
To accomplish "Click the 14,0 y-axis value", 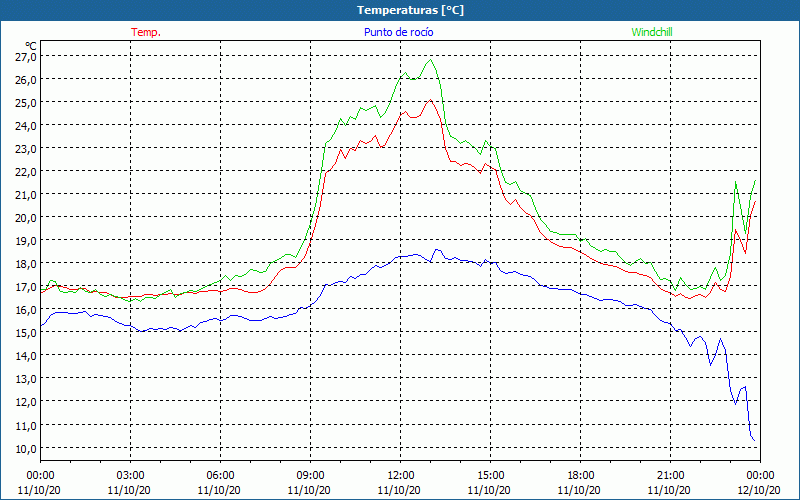I will [x=26, y=356].
